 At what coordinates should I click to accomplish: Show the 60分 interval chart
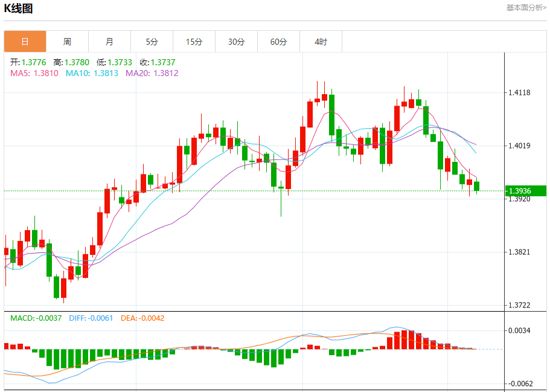point(278,42)
